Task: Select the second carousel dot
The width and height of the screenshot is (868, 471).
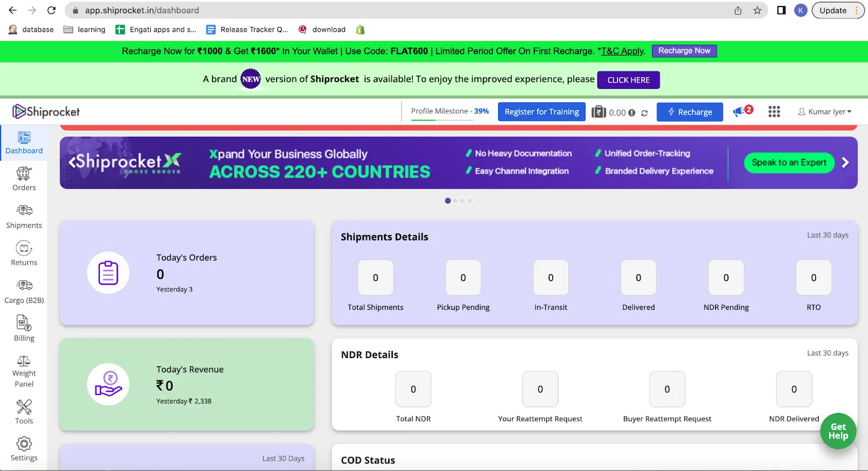Action: pos(455,201)
